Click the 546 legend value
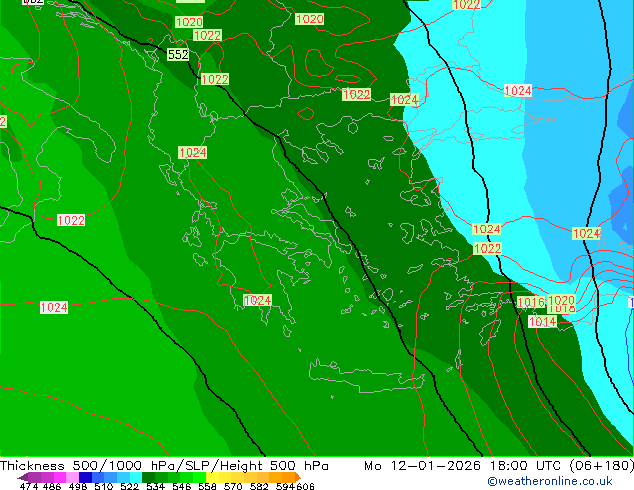This screenshot has height=490, width=634. coord(181,486)
